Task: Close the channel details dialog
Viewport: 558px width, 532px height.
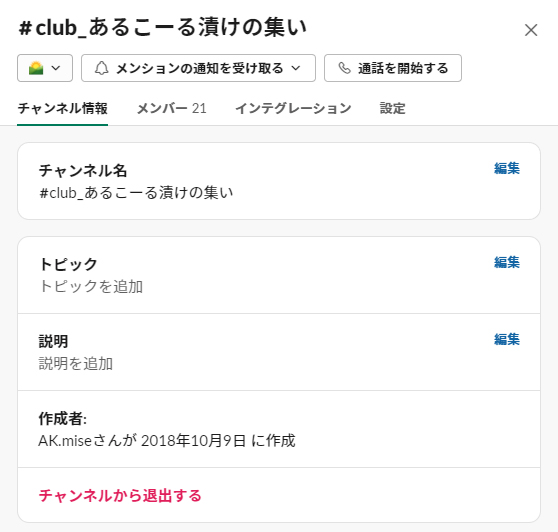Action: [x=531, y=30]
